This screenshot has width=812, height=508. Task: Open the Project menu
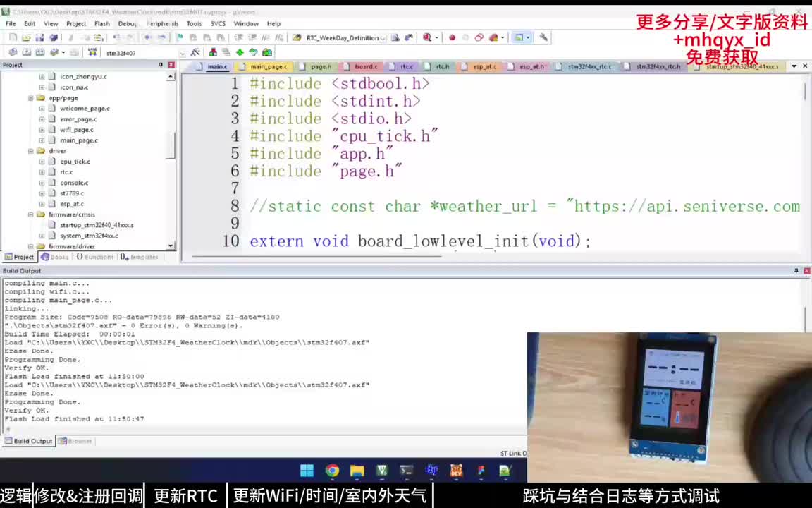(x=76, y=24)
